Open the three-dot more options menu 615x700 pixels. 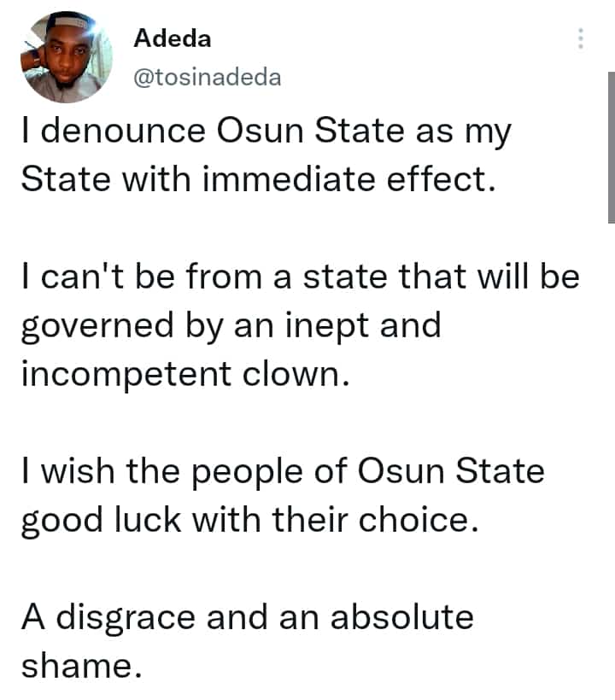coord(581,38)
